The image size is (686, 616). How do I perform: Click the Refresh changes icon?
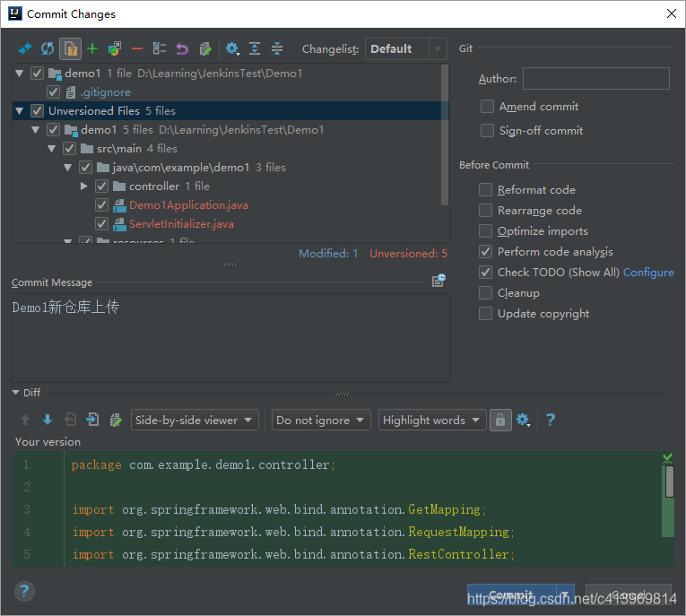[48, 48]
